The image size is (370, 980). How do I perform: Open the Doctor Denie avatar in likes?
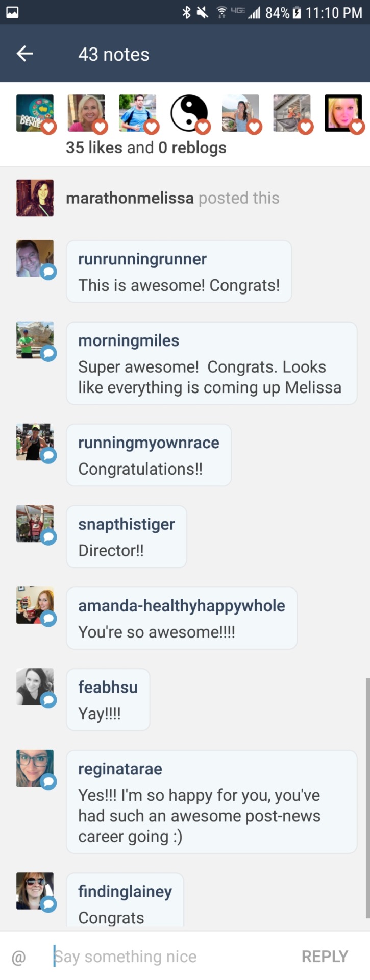35,113
